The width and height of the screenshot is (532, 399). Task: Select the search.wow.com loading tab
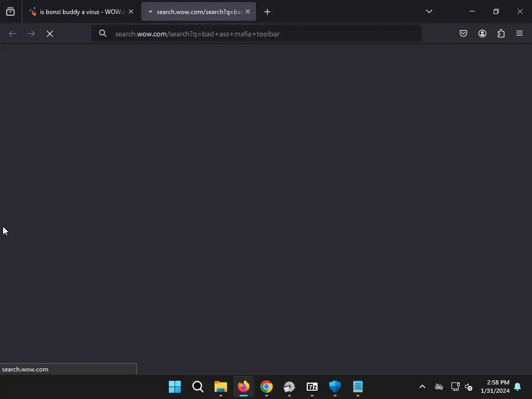click(x=198, y=12)
